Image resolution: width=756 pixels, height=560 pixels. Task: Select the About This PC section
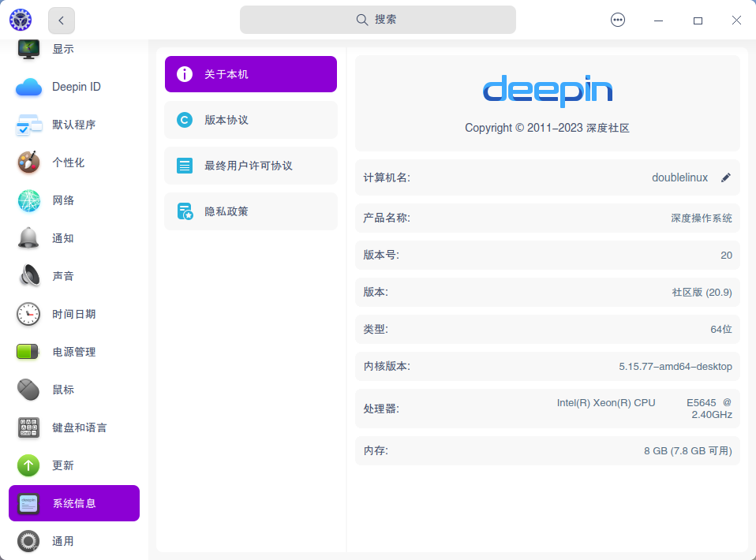[x=250, y=73]
